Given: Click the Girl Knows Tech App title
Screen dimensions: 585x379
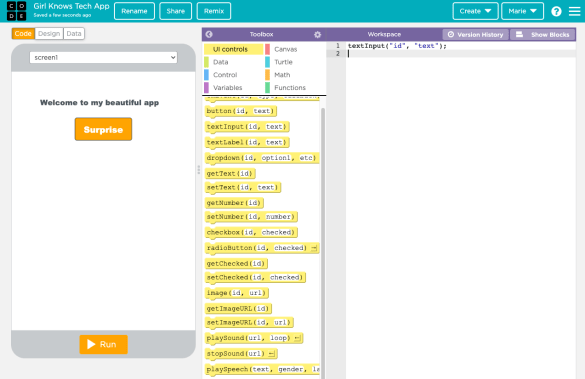Looking at the screenshot, I should pyautogui.click(x=71, y=6).
